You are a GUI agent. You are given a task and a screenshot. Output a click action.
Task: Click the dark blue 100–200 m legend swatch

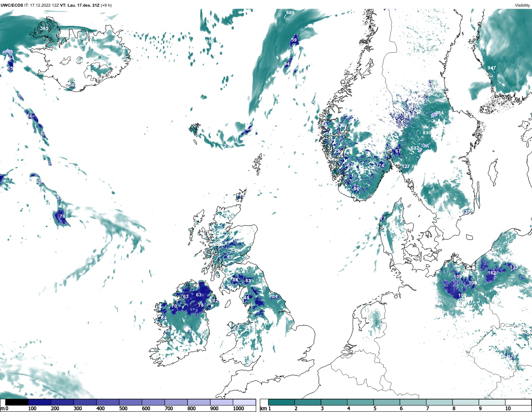[39, 402]
